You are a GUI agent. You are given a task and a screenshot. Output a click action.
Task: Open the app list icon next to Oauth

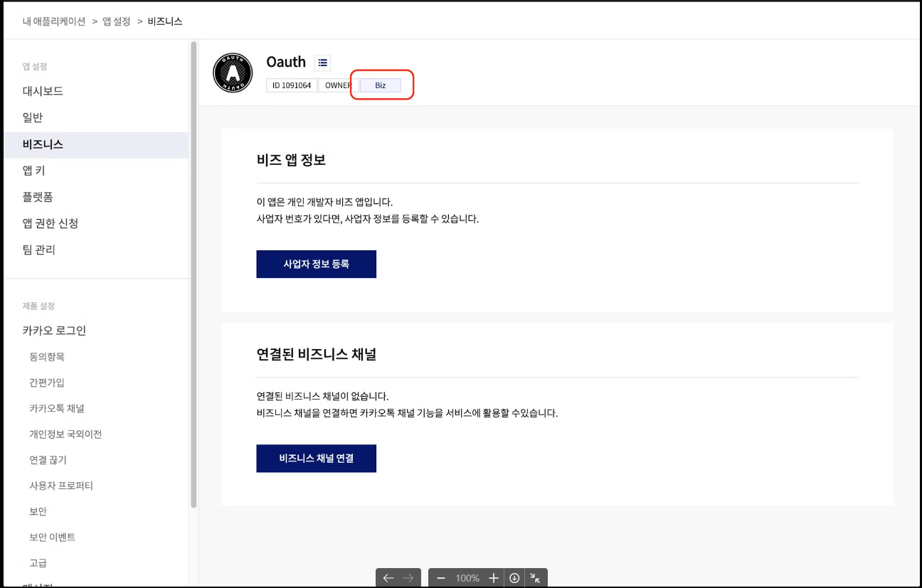pyautogui.click(x=323, y=63)
